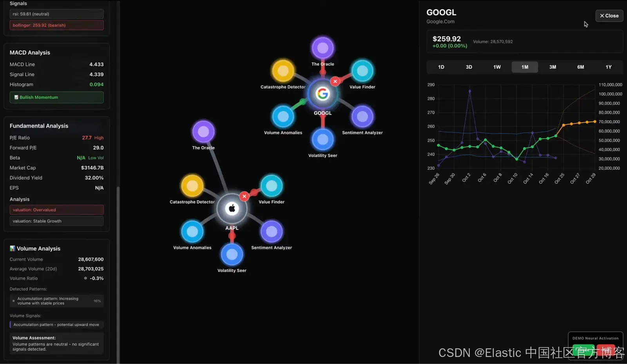This screenshot has height=364, width=627.
Task: Open Volume Anomalies node near GOOGL
Action: (283, 117)
